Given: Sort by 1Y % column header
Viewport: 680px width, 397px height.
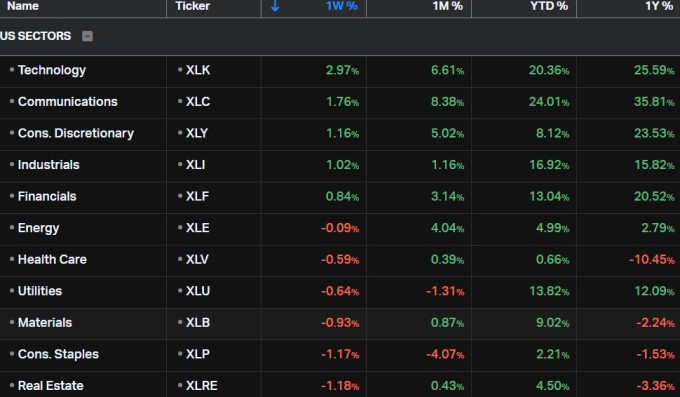Looking at the screenshot, I should (659, 6).
